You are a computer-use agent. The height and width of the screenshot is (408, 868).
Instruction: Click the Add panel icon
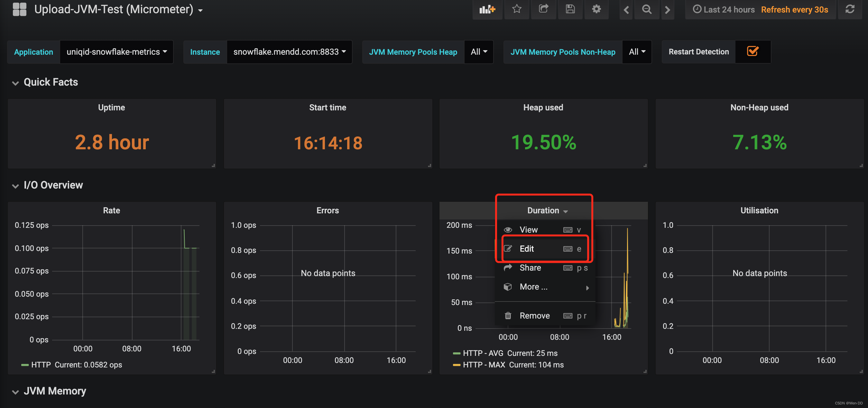487,9
